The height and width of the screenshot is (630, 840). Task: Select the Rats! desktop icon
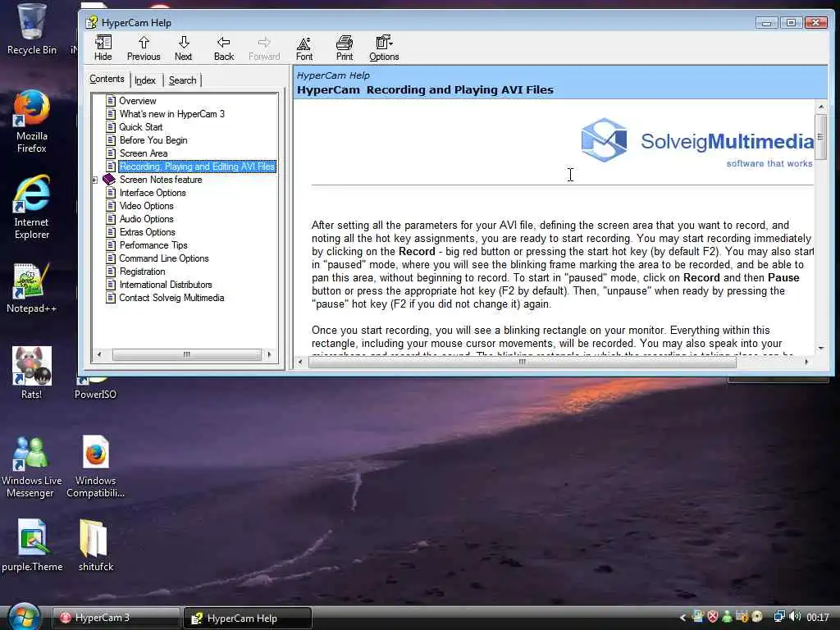pyautogui.click(x=31, y=373)
